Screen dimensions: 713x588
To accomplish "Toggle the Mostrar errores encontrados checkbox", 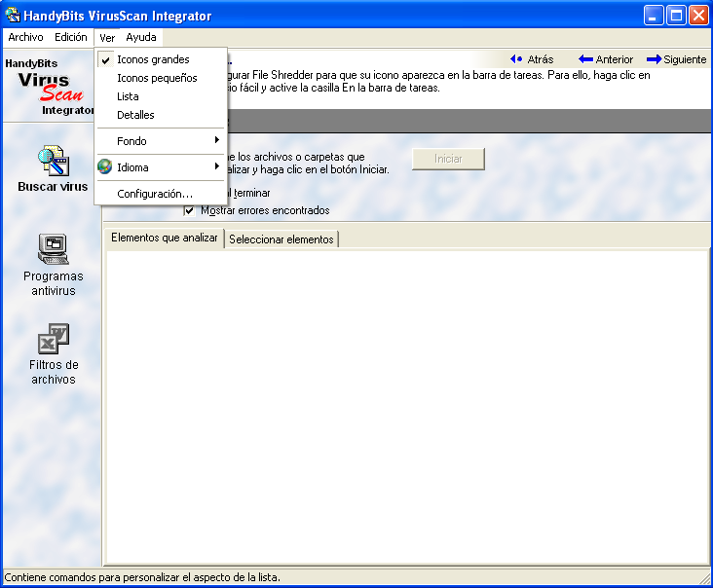I will click(190, 210).
